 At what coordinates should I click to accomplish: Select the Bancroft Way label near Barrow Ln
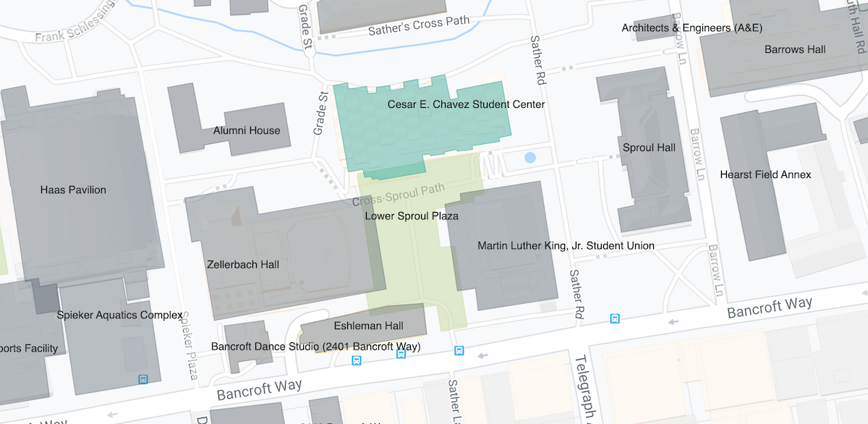click(x=770, y=308)
